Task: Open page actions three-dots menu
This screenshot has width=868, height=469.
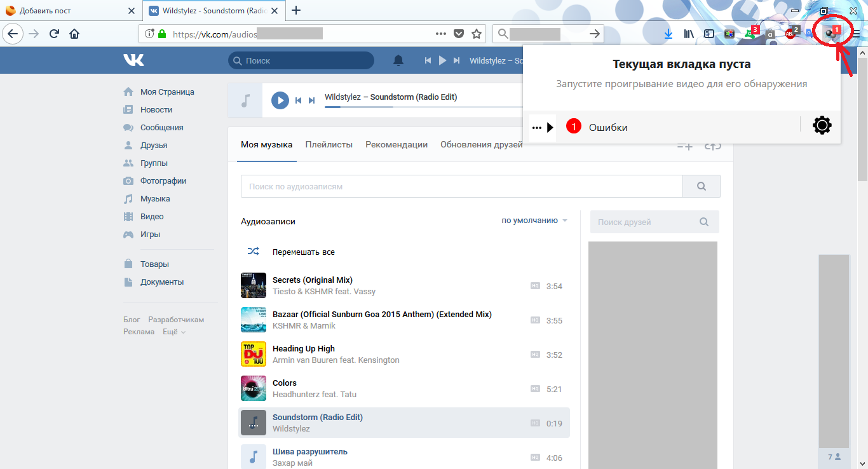Action: point(441,34)
